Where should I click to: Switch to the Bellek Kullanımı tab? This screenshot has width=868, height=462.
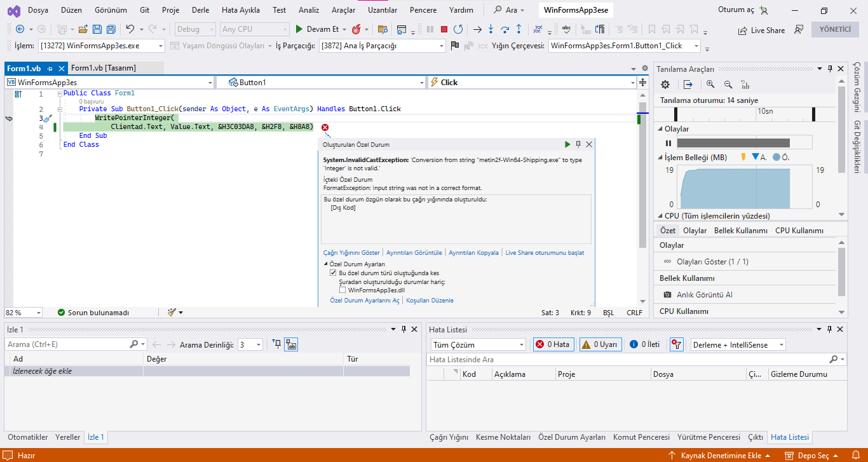click(x=741, y=231)
